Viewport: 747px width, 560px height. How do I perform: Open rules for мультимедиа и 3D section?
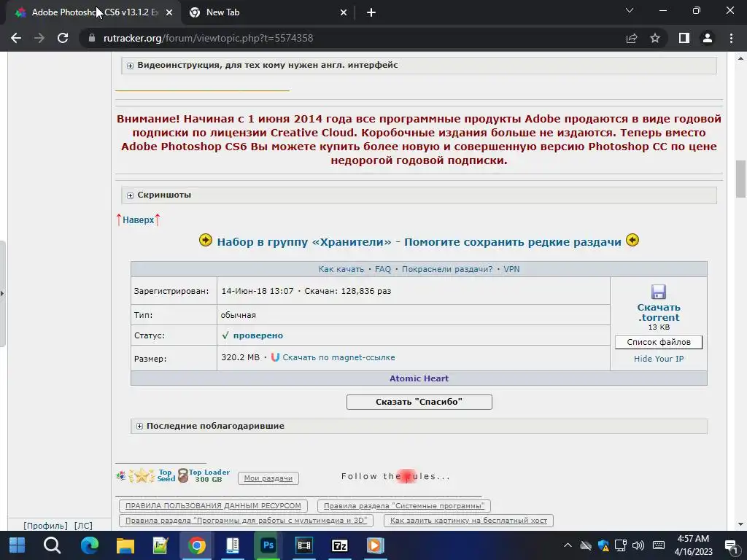point(246,521)
